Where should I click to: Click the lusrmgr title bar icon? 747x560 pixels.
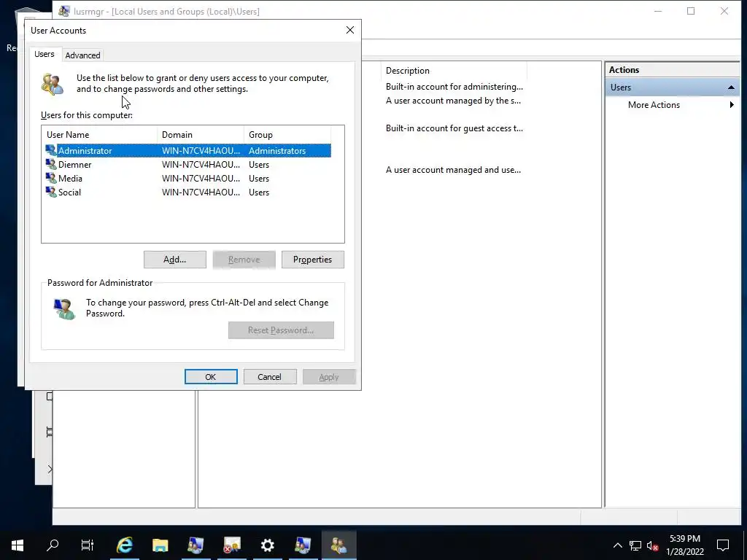click(x=64, y=11)
